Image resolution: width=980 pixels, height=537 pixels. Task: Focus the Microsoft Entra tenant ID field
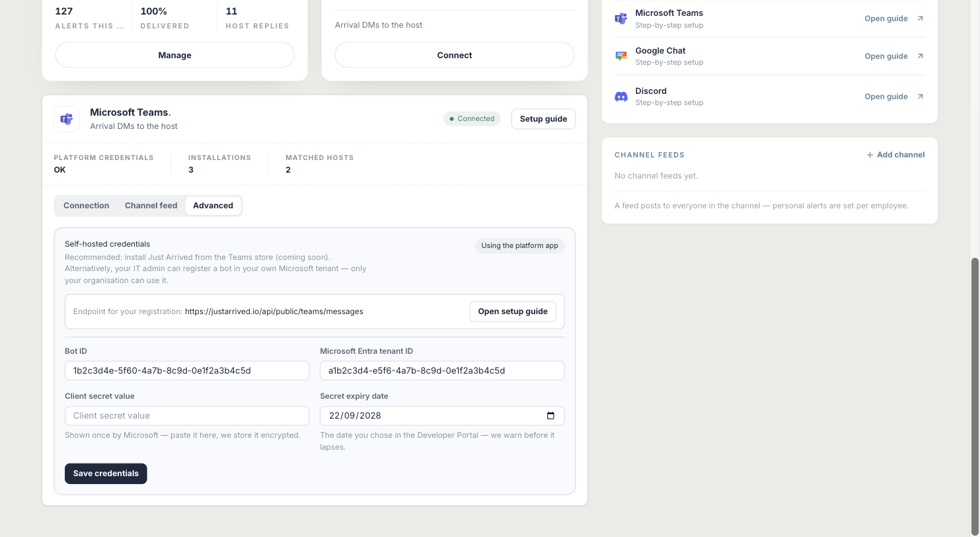point(442,370)
